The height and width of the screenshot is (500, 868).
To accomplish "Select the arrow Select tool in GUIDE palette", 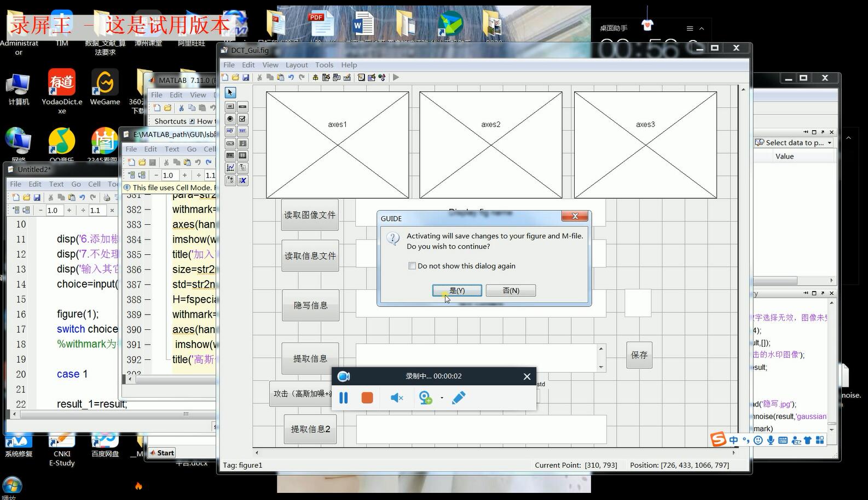I will (230, 92).
